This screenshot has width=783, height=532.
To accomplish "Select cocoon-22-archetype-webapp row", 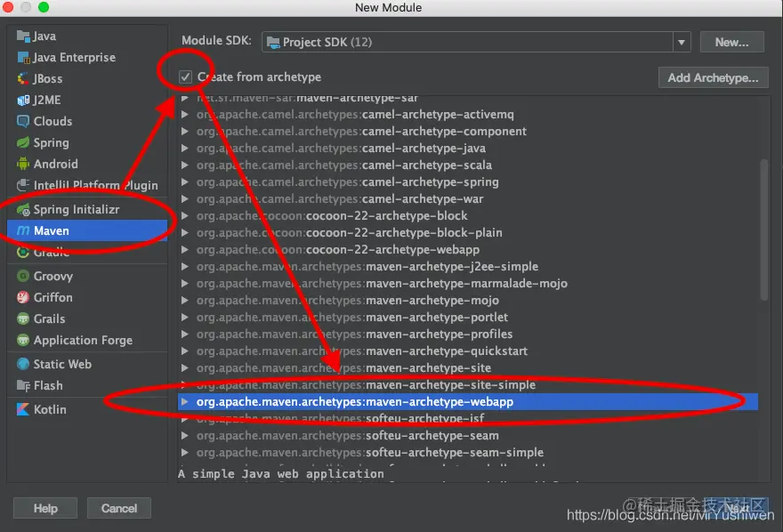I will tap(468, 249).
